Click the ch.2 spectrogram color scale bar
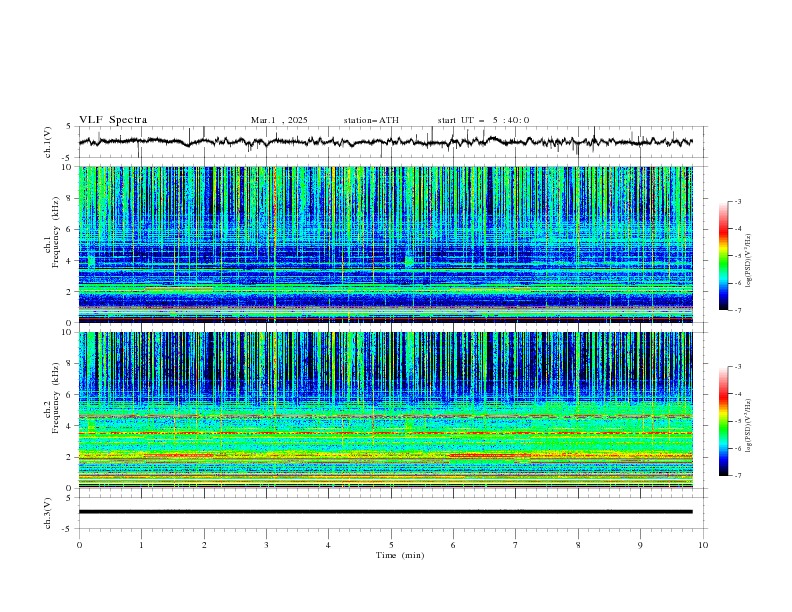Screen dimensions: 792x612 723,421
